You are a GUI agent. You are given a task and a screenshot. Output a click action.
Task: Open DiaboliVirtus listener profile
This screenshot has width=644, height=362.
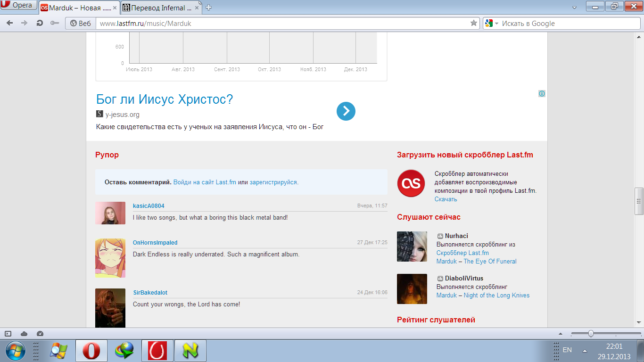pos(464,278)
